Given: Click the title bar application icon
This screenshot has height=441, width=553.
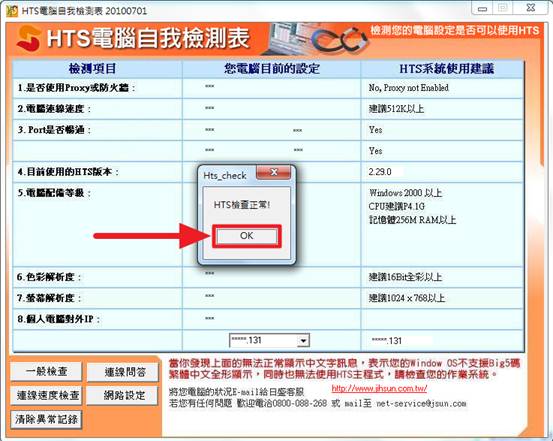Looking at the screenshot, I should point(12,11).
